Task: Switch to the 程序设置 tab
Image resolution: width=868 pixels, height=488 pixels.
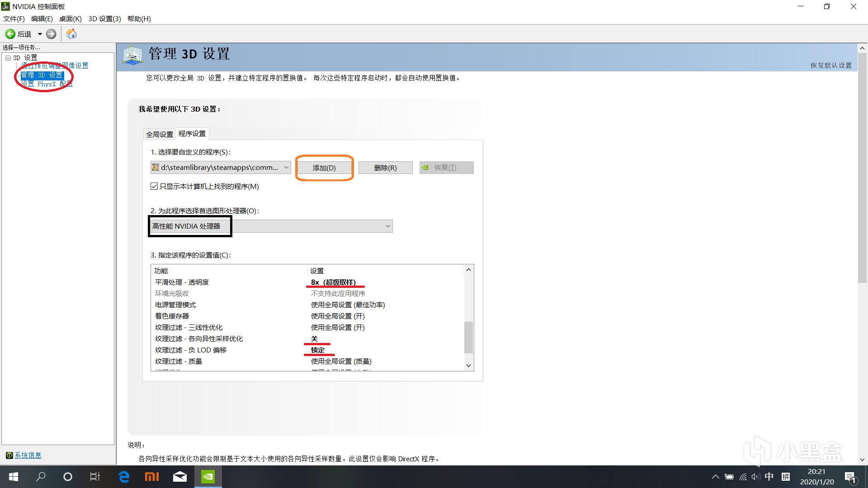Action: pyautogui.click(x=192, y=133)
